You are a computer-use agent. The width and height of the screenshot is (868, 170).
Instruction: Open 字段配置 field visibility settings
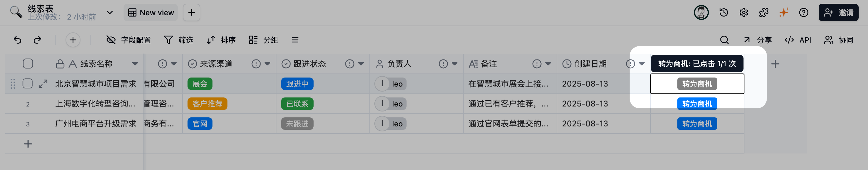128,40
